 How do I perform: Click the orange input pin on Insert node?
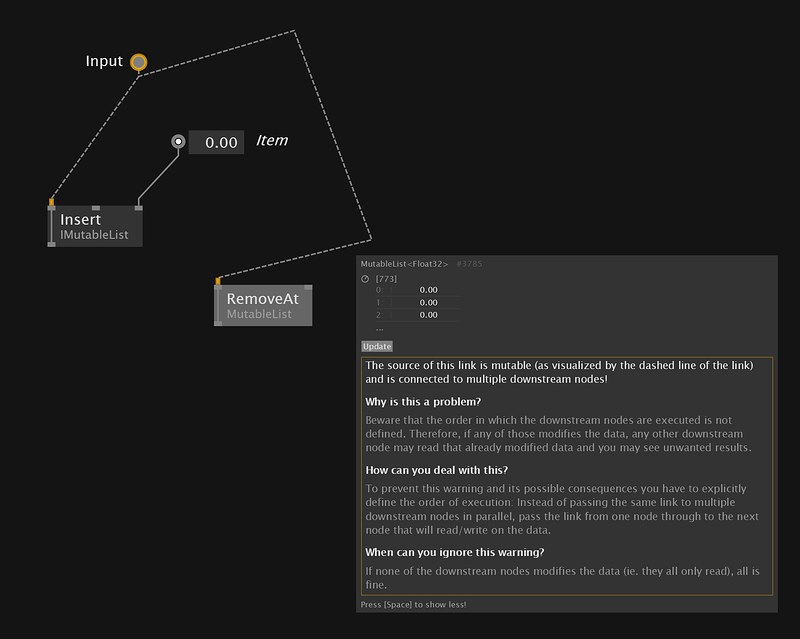click(51, 203)
